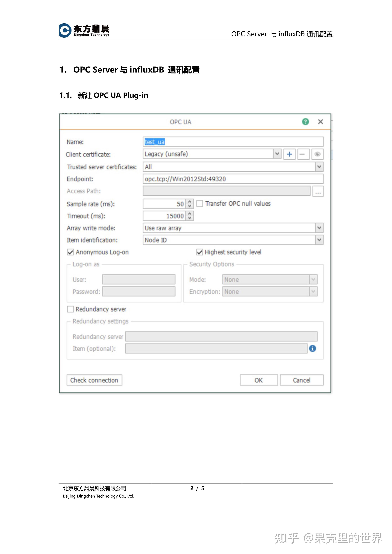Expand the Array write mode dropdown
Image resolution: width=392 pixels, height=554 pixels.
tap(319, 228)
